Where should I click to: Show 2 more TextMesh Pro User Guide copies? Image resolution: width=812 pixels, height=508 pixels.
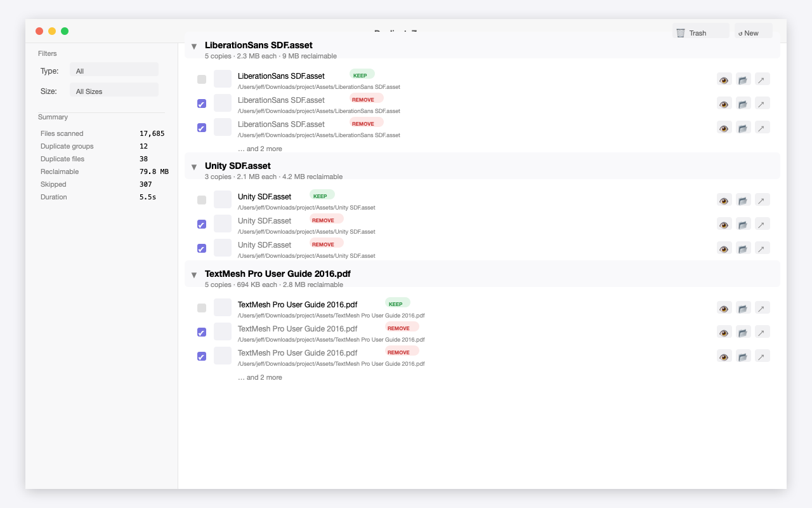tap(260, 377)
